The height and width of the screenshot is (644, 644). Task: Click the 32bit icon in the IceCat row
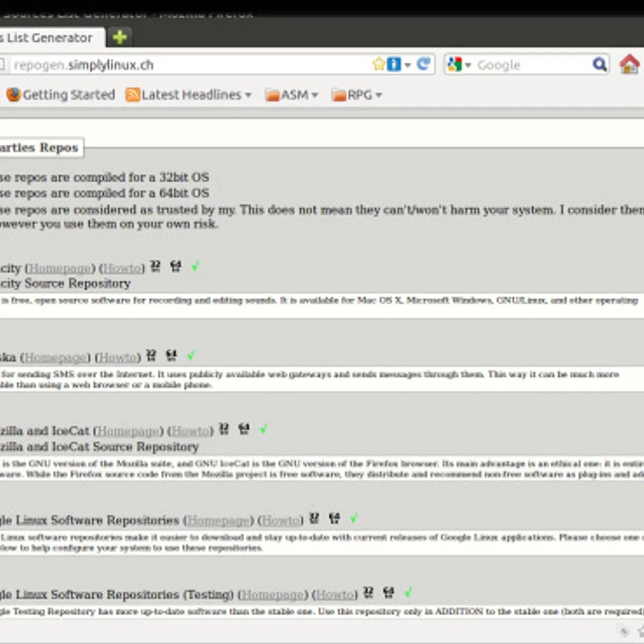pos(224,429)
